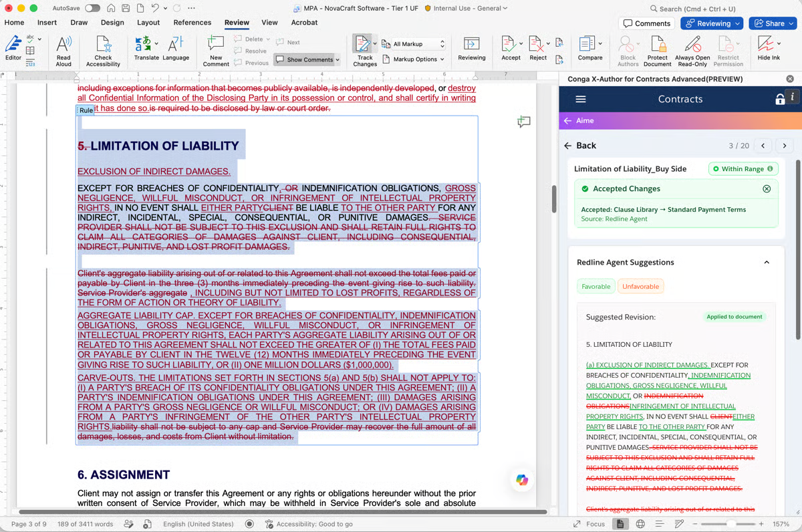Toggle the AutoSave switch
The image size is (802, 532).
92,8
